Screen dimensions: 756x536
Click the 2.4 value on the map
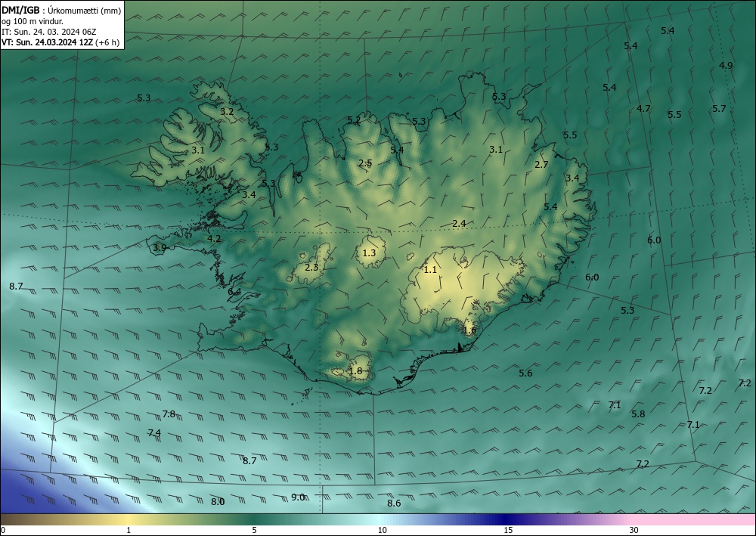(459, 224)
